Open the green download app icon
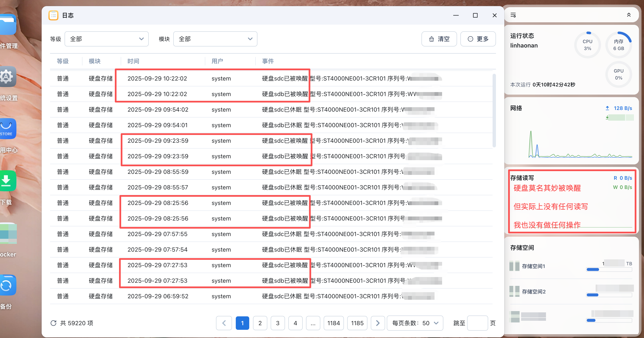Screen dimensions: 644x338 (x=8, y=181)
